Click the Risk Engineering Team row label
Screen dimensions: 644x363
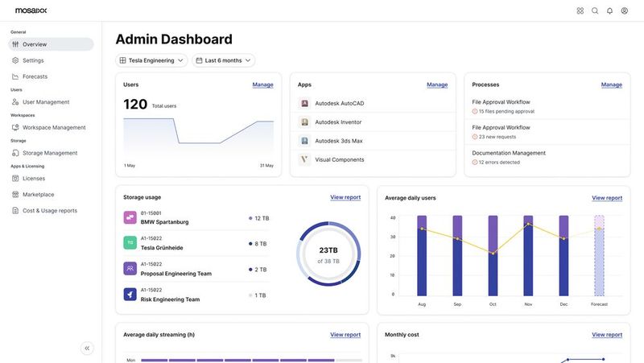pos(170,299)
